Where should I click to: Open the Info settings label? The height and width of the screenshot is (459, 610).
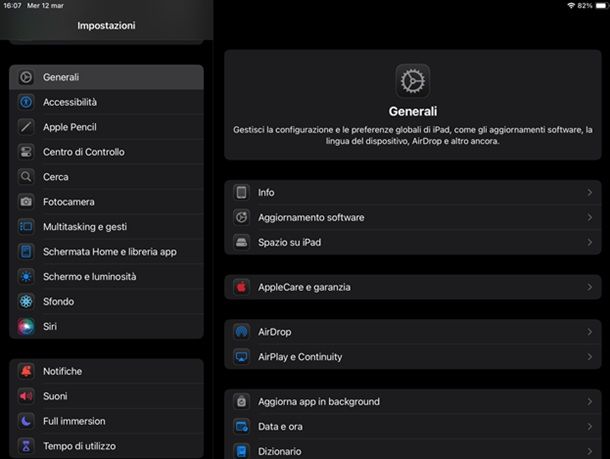(266, 193)
